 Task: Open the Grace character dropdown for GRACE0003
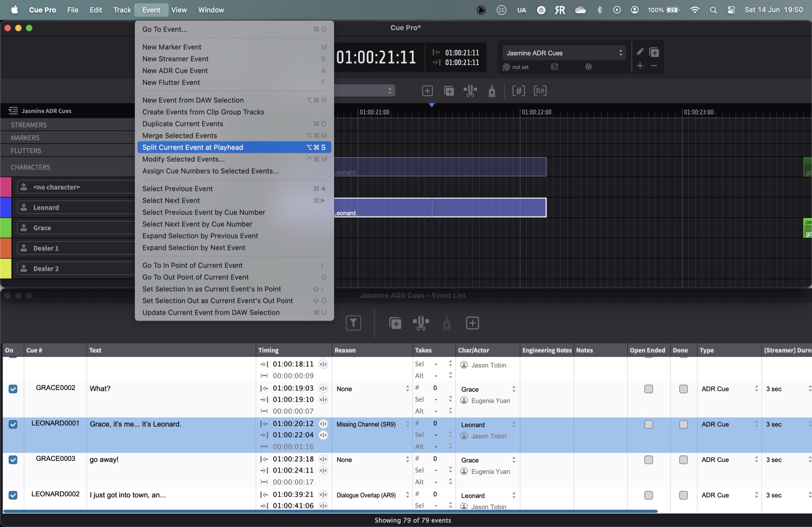point(488,460)
